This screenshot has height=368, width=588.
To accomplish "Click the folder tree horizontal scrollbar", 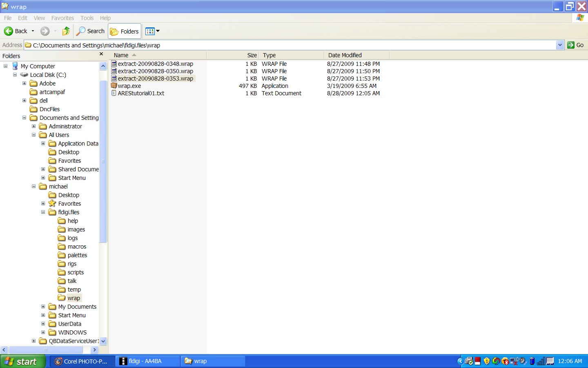I will pyautogui.click(x=46, y=350).
